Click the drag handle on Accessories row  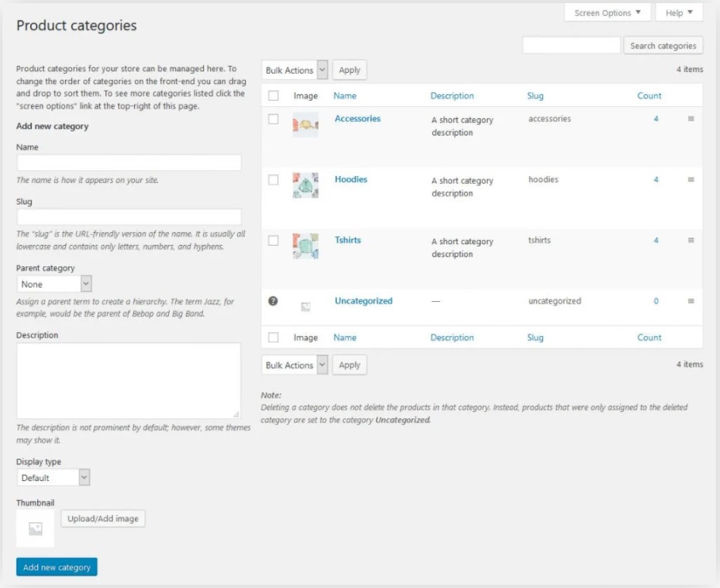[x=691, y=119]
